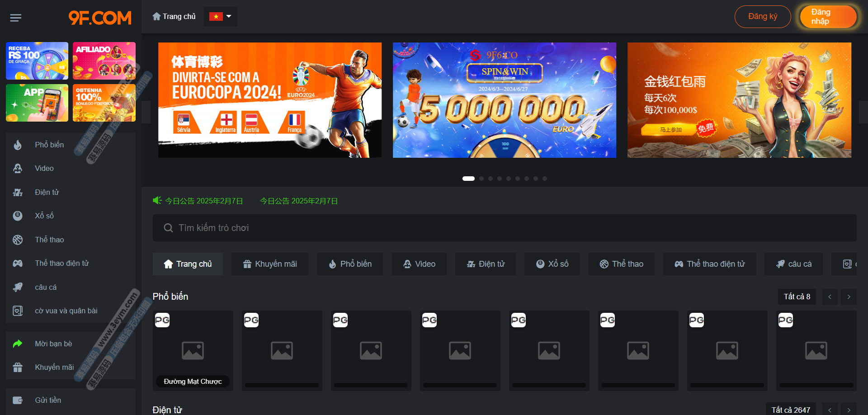The height and width of the screenshot is (415, 868).
Task: Open the Đường Mạt Chược game thumbnail
Action: pos(193,350)
